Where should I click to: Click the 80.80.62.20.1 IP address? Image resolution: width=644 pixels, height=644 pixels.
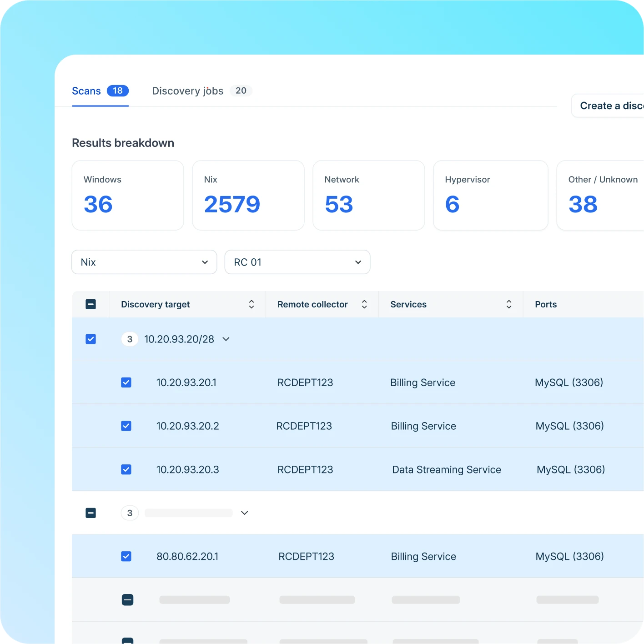(x=187, y=556)
